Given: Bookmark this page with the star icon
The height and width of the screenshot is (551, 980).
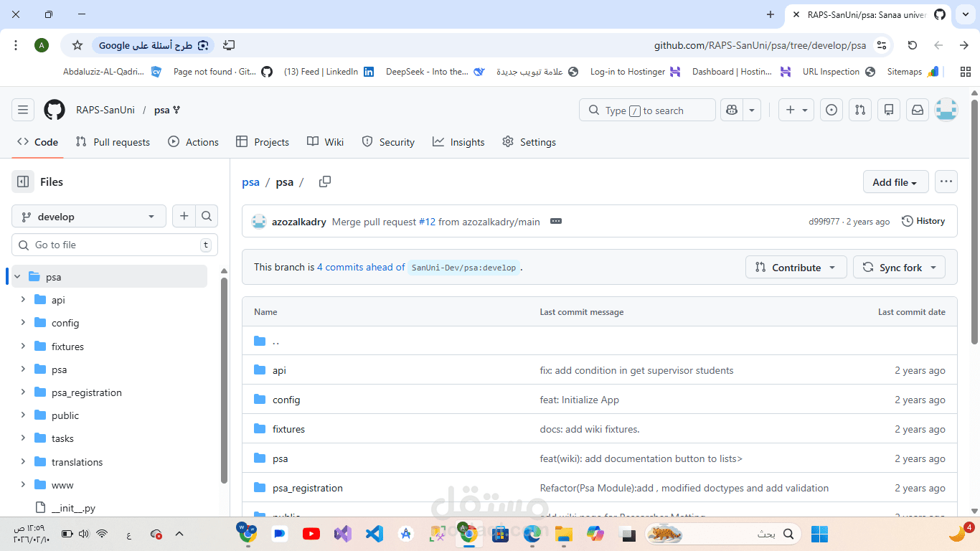Looking at the screenshot, I should tap(77, 45).
